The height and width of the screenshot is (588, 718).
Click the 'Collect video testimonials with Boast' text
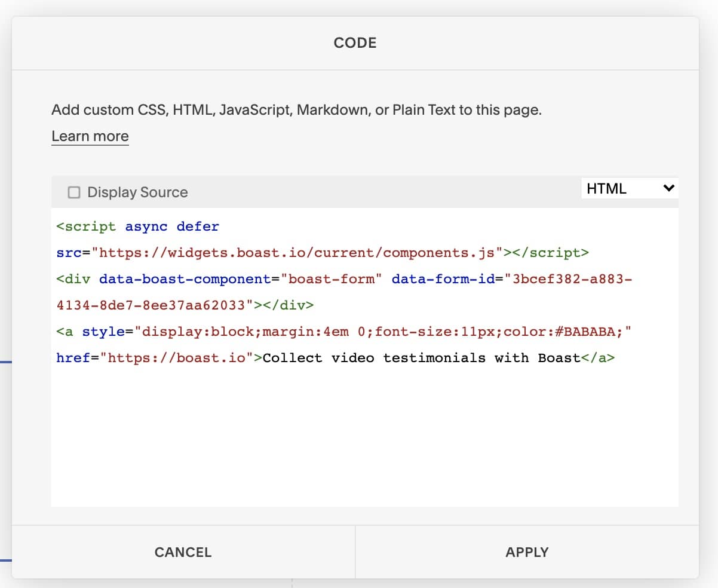pos(421,358)
